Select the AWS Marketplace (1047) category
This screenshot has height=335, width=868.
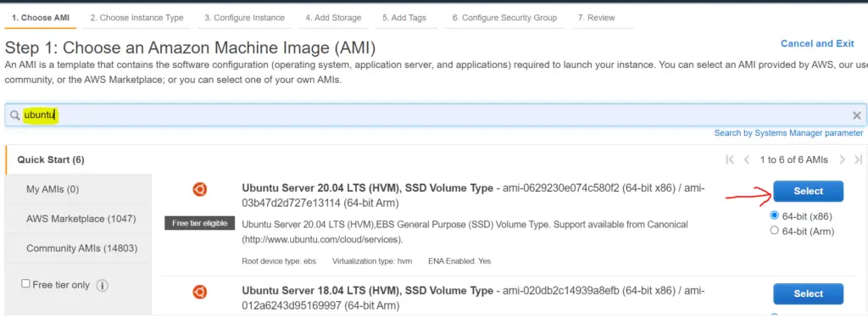point(78,219)
